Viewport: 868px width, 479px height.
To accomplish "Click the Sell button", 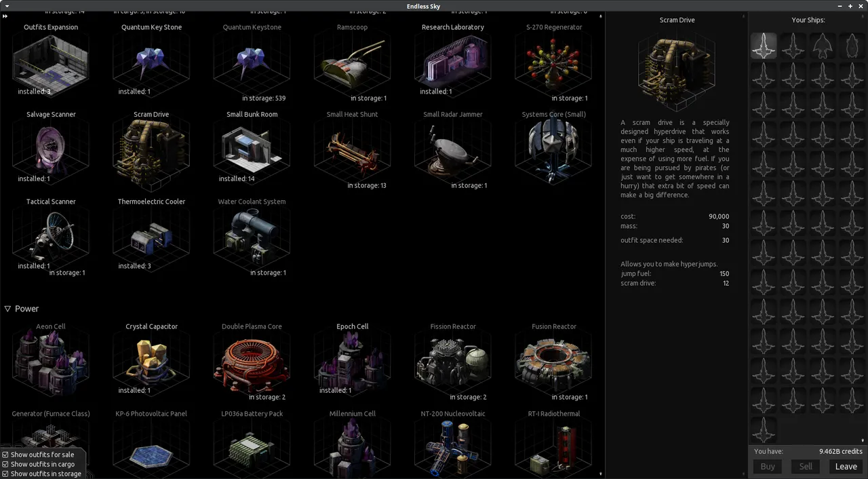I will pos(806,466).
